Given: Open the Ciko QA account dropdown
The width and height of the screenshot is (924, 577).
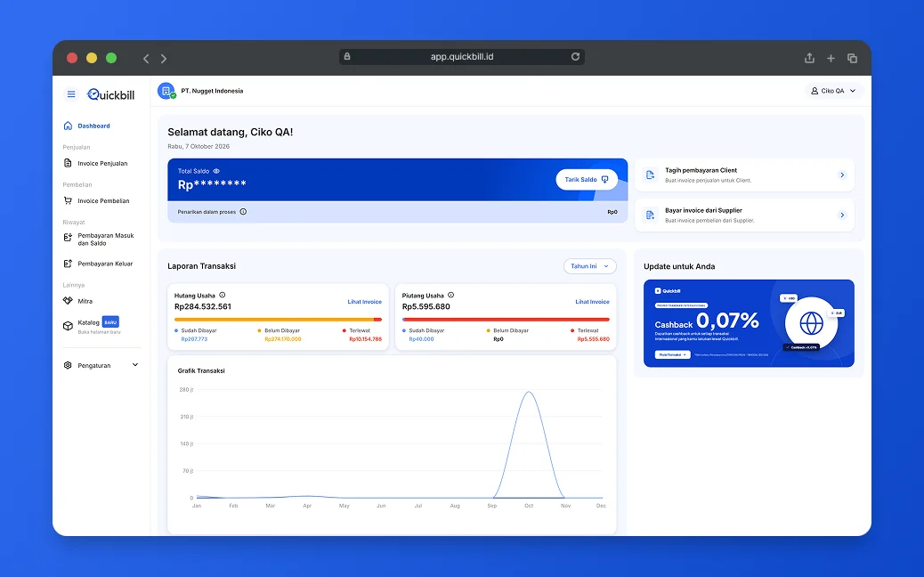Looking at the screenshot, I should [x=833, y=91].
